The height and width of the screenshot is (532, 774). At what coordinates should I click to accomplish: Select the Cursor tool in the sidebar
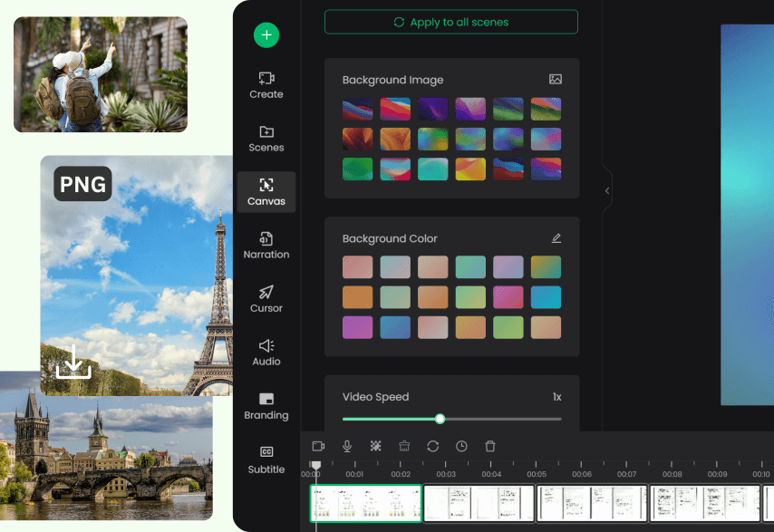[266, 299]
